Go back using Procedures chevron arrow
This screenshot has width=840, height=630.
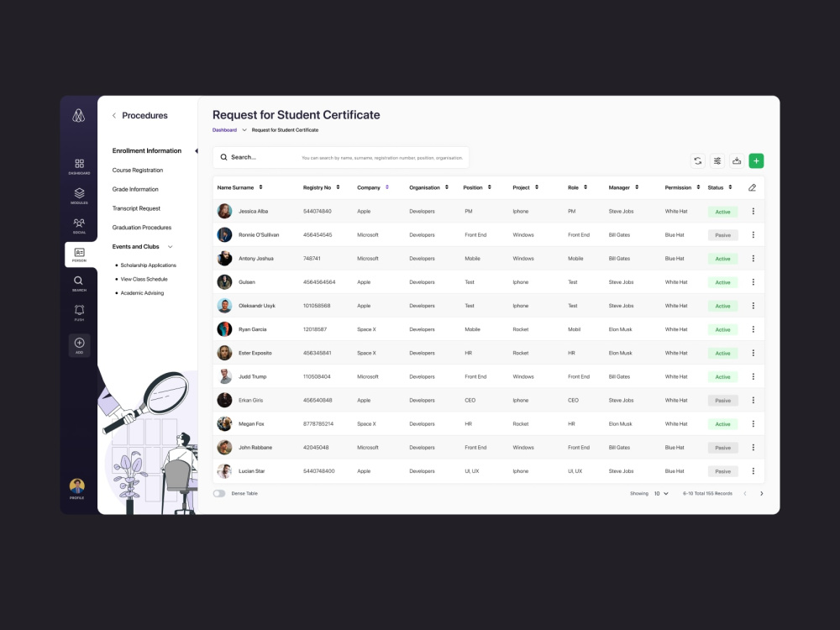click(114, 116)
